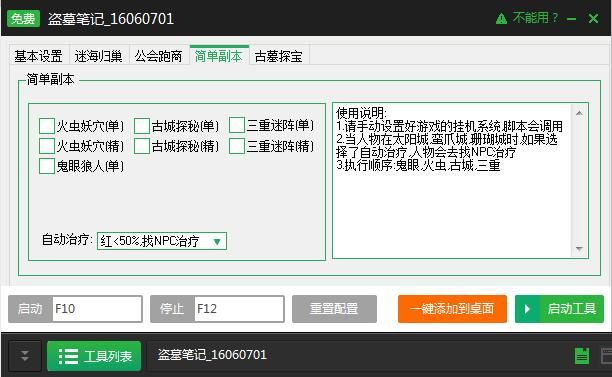Open the 工具列表 tool list
The image size is (612, 377).
pos(94,356)
